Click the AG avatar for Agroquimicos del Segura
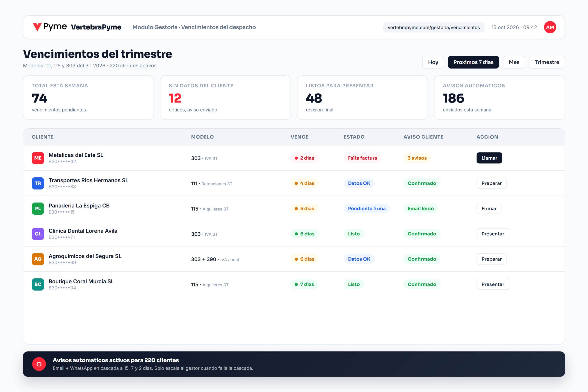 click(x=38, y=259)
